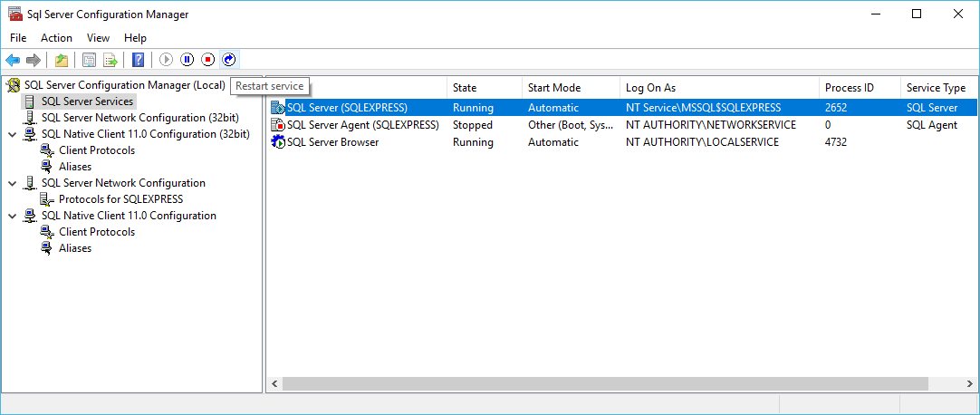
Task: Click the Restart service toolbar icon
Action: tap(229, 60)
